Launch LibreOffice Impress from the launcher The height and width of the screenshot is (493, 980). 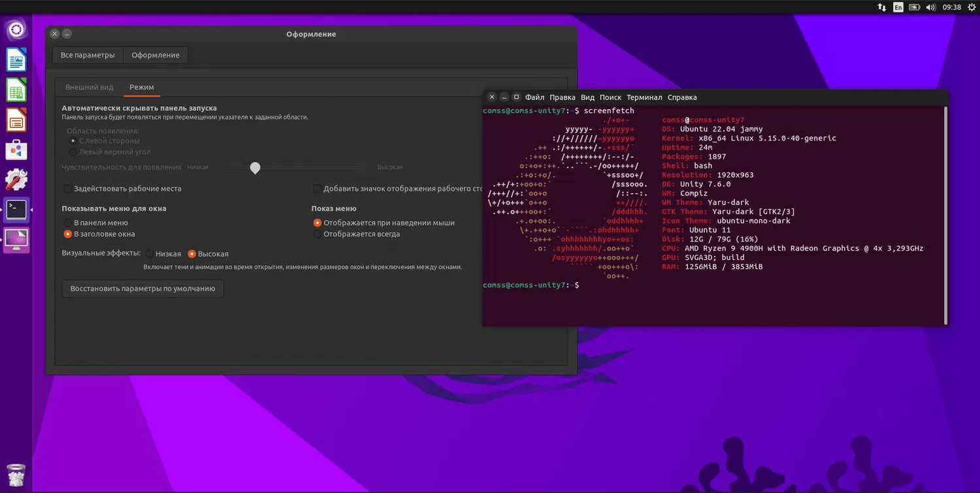coord(16,119)
